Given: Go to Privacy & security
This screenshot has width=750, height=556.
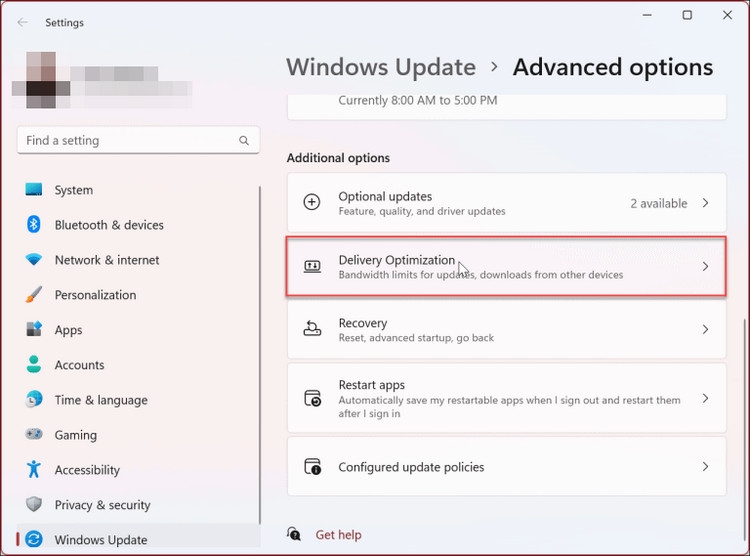Looking at the screenshot, I should coord(138,504).
